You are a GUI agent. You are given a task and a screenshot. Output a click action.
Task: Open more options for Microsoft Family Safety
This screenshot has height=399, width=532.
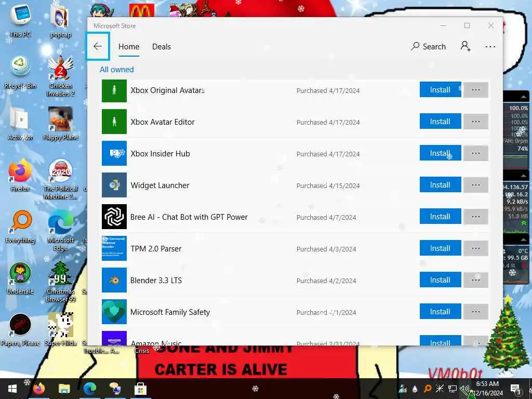point(476,312)
